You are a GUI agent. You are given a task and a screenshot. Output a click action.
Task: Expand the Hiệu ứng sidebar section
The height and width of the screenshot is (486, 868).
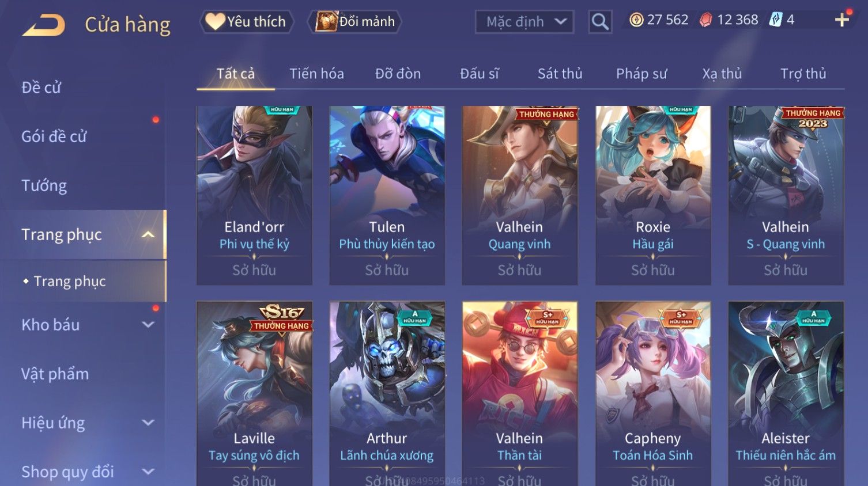[x=148, y=423]
